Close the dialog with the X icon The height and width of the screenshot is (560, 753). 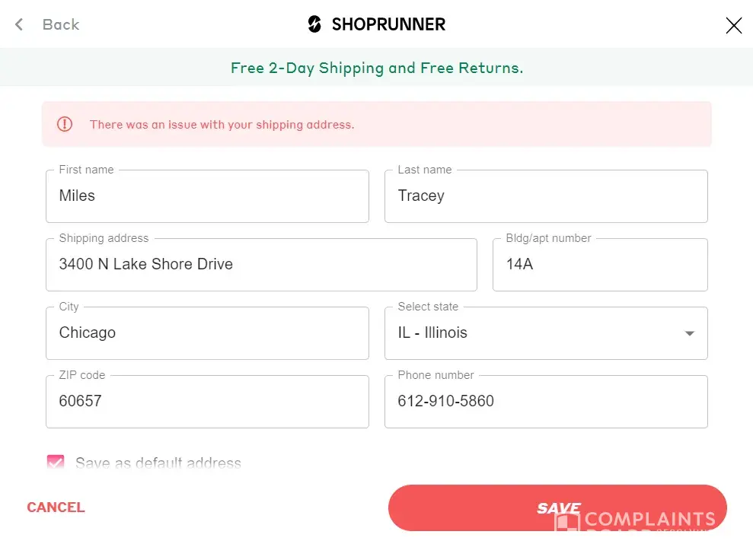coord(733,26)
